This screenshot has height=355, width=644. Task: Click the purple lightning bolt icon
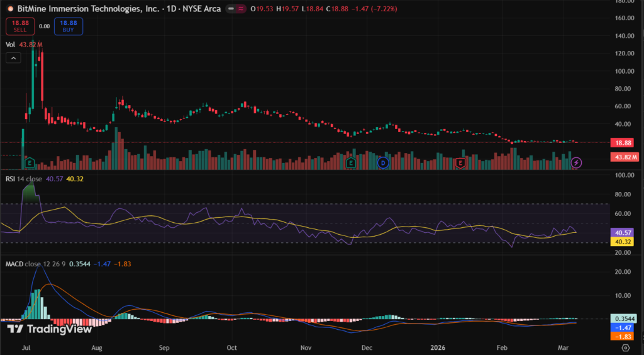click(577, 163)
